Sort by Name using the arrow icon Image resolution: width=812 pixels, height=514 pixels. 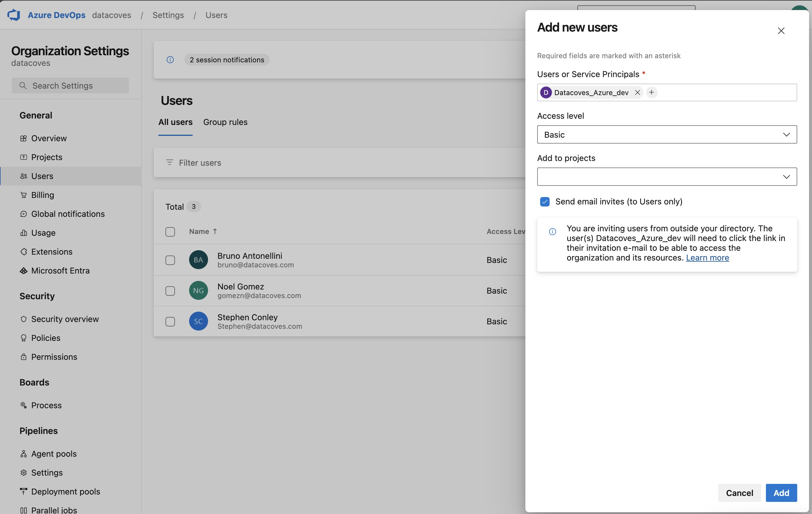[x=215, y=231]
